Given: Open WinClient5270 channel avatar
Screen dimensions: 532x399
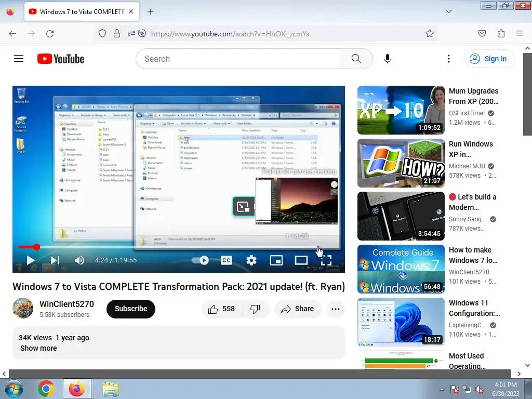Looking at the screenshot, I should point(23,308).
